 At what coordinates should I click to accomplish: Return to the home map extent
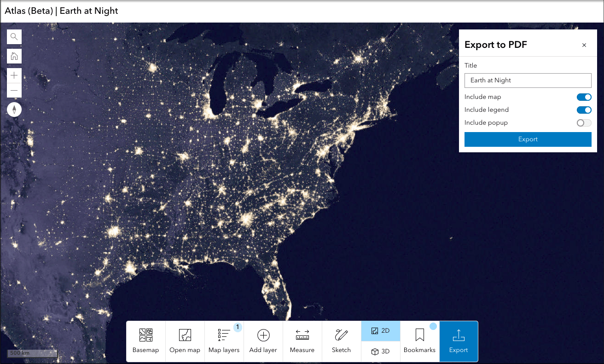click(x=14, y=56)
